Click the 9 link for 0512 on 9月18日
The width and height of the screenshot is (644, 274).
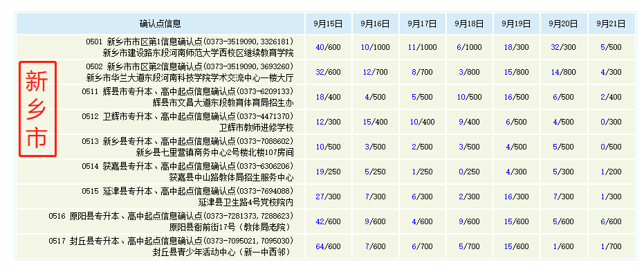click(461, 122)
